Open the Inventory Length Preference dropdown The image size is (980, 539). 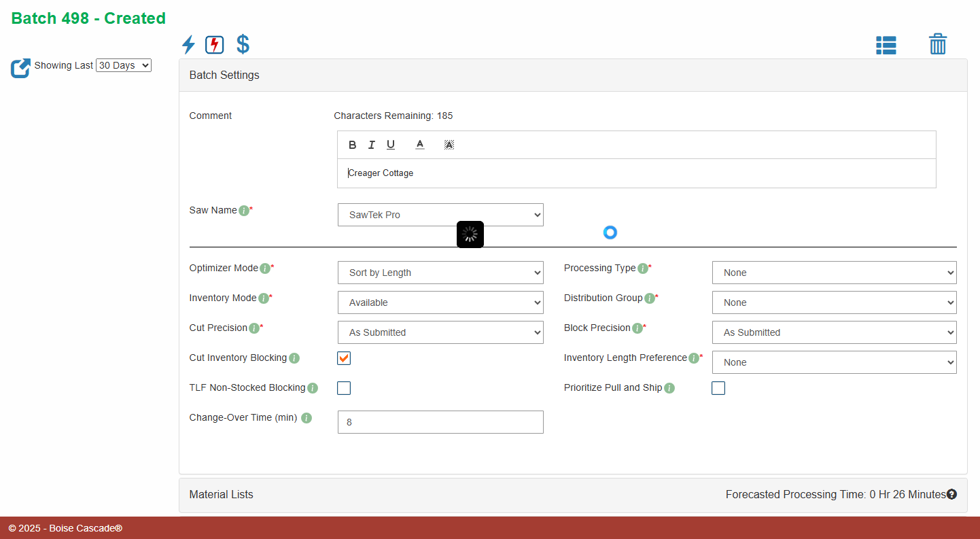tap(835, 362)
